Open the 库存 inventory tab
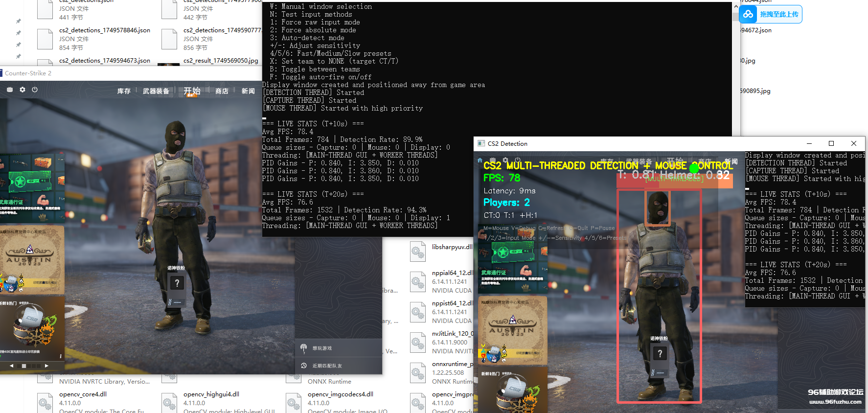This screenshot has width=868, height=413. [124, 91]
